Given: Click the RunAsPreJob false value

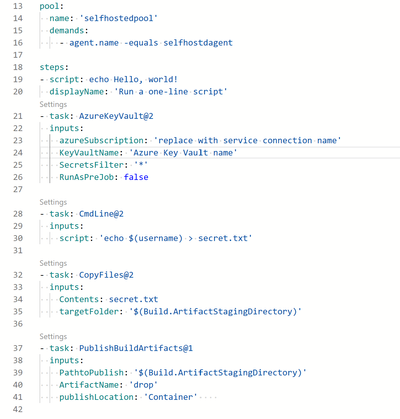Looking at the screenshot, I should tap(136, 177).
